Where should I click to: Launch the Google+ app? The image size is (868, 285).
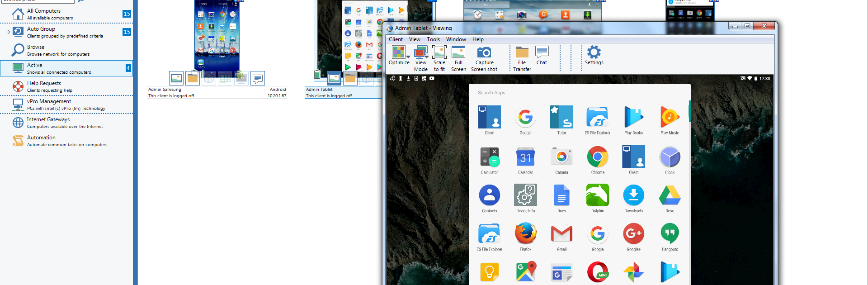(x=634, y=237)
